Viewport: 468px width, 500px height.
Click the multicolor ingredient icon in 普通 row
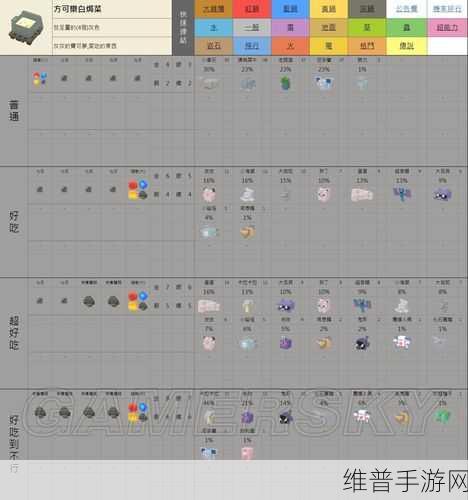40,79
